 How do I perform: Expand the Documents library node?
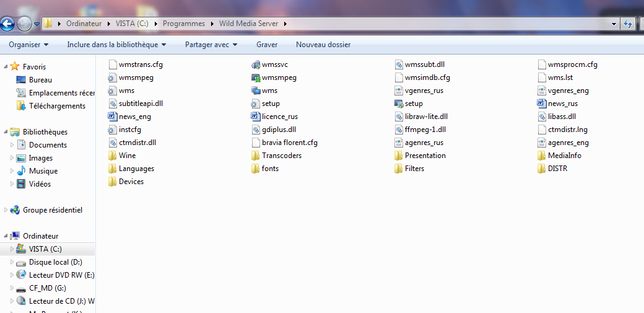(x=12, y=145)
